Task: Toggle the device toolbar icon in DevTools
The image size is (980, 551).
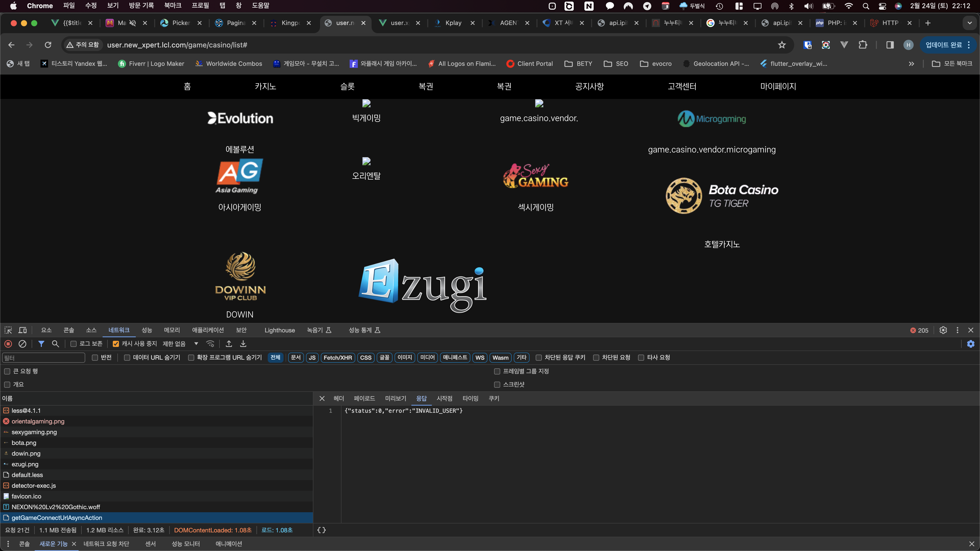Action: pos(23,330)
